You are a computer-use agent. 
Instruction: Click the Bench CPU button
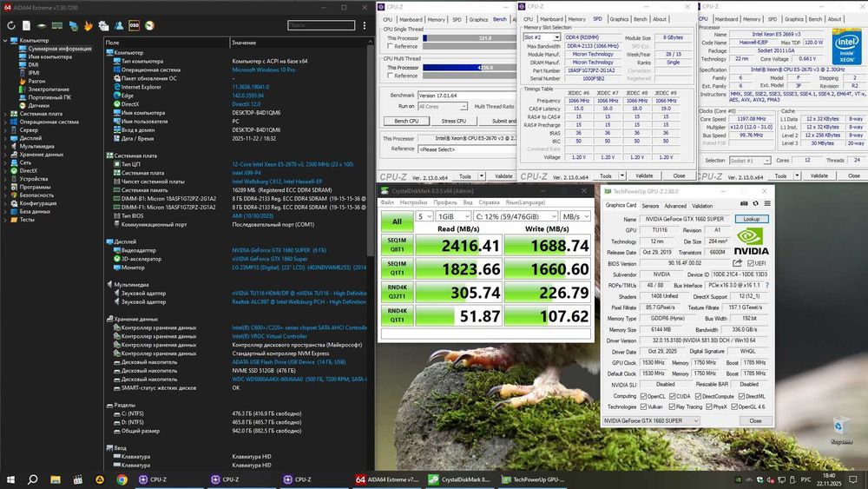pos(405,121)
